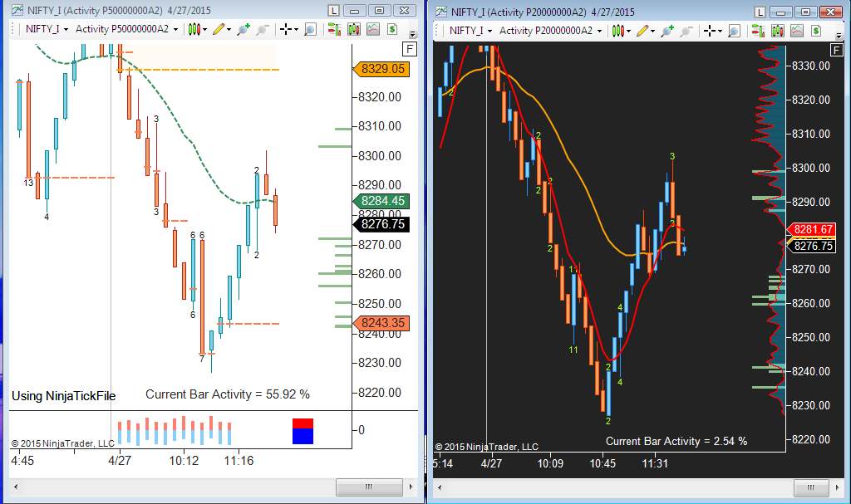Click zoom in magnifier in P20000000A2 window
The height and width of the screenshot is (504, 851).
point(667,31)
